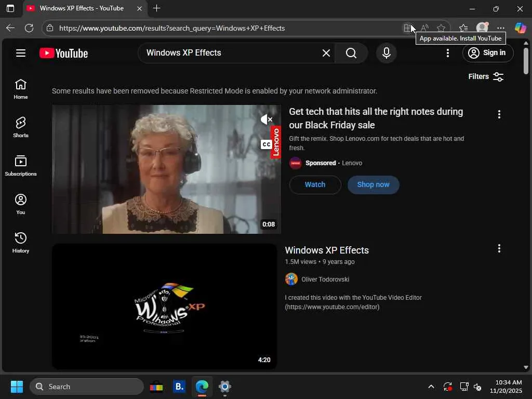Open a new tab
Viewport: 532px width, 399px height.
click(156, 8)
